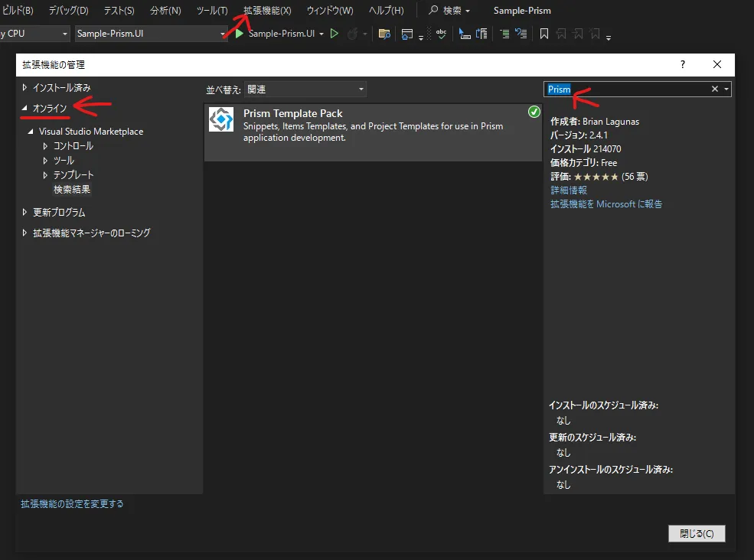Click the 価格カテゴリ: Free text
This screenshot has height=560, width=754.
pyautogui.click(x=584, y=162)
